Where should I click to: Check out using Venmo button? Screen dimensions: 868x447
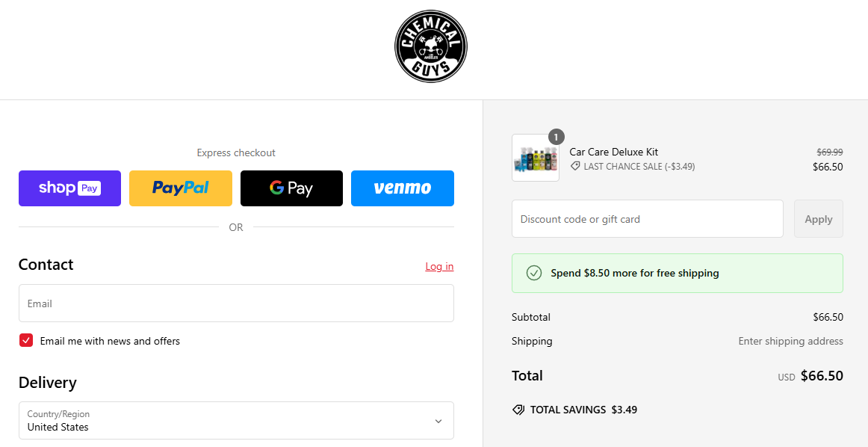coord(402,188)
